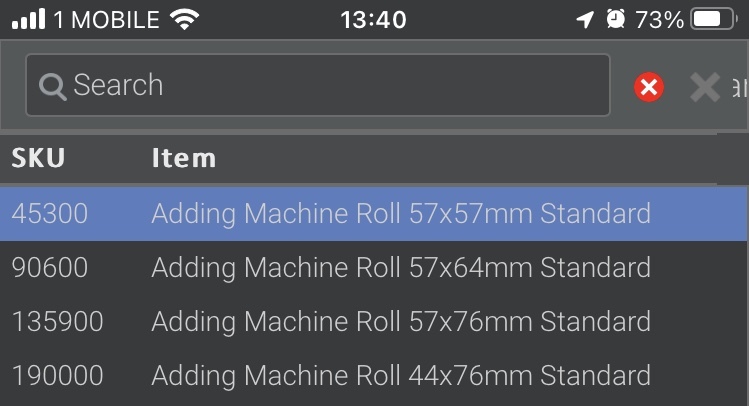
Task: Tap the alarm clock status icon
Action: (x=616, y=20)
